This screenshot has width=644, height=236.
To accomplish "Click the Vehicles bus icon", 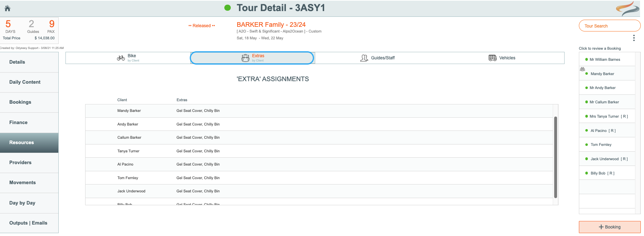I will coord(492,58).
